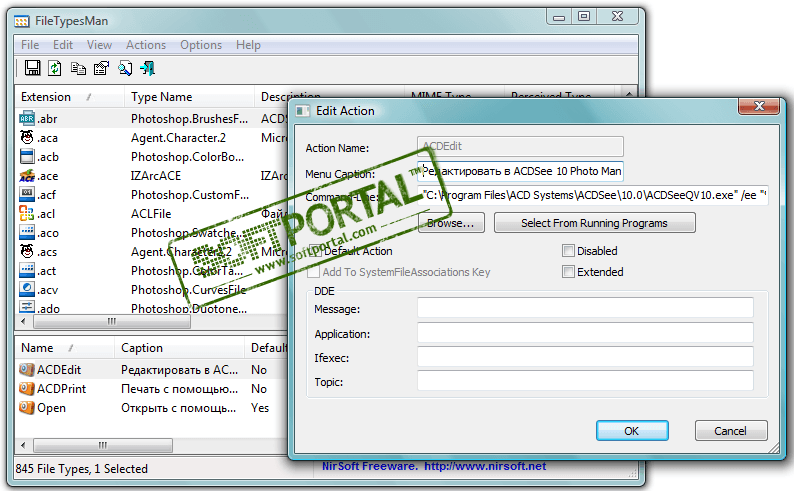This screenshot has height=491, width=794.
Task: Click the "Печать с помощью..." caption
Action: [x=179, y=389]
